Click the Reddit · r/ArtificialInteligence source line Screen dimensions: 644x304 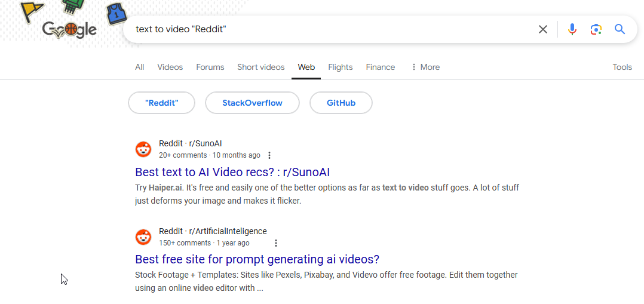tap(213, 231)
